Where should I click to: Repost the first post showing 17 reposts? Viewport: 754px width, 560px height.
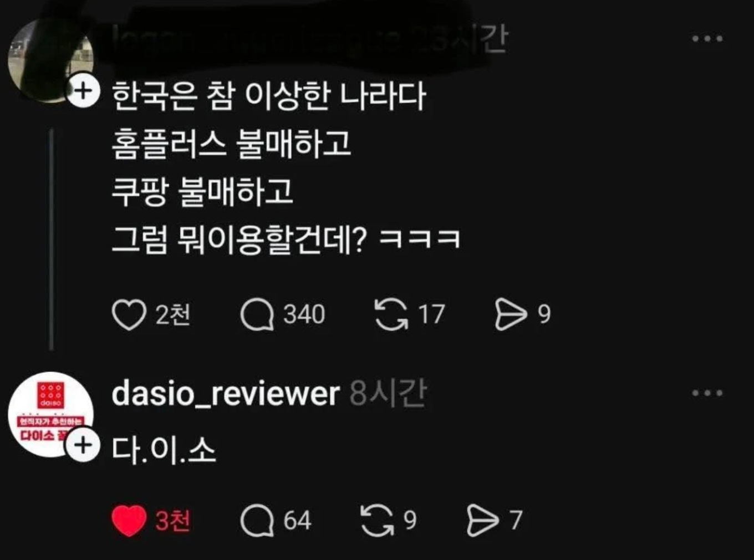tap(391, 314)
